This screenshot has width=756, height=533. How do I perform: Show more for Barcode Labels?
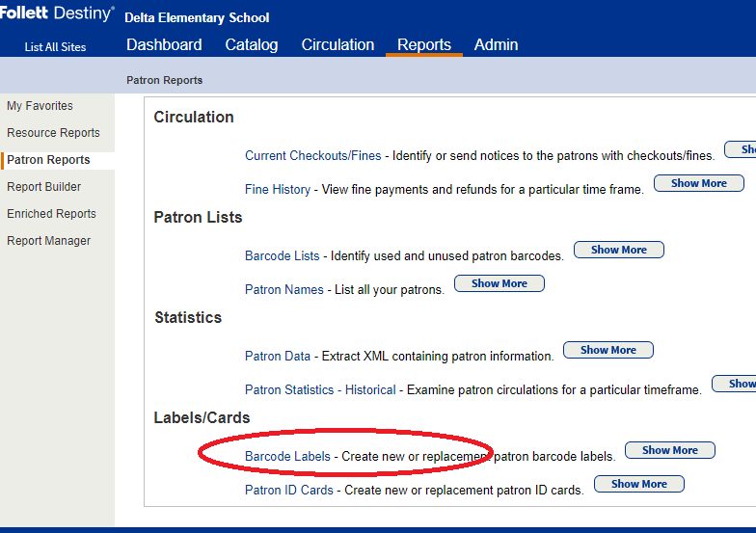(x=669, y=450)
